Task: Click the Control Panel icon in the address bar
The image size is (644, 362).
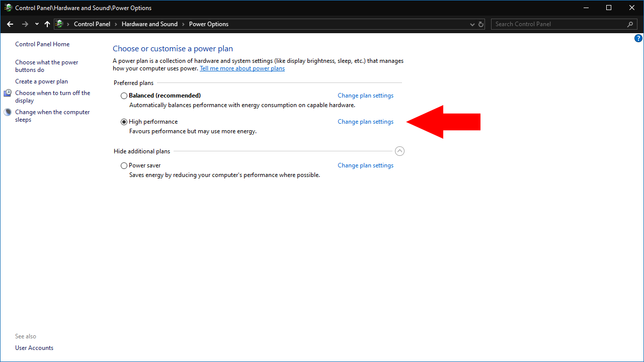Action: tap(59, 24)
